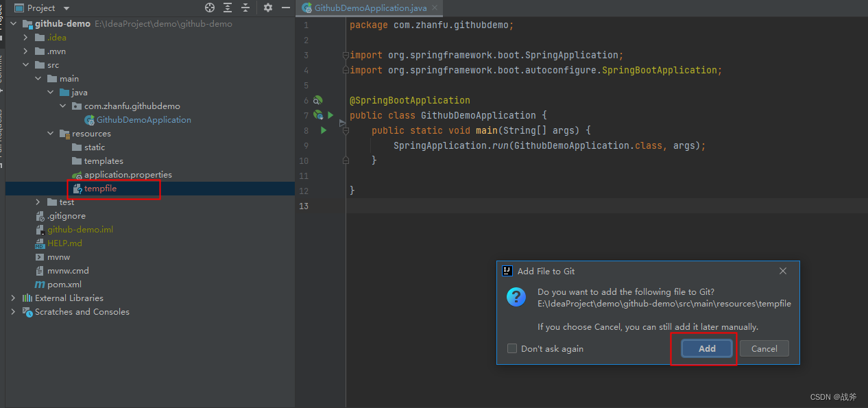Click the Spring bean gutter icon on line 6
Screen dimensions: 868x408
pos(318,100)
